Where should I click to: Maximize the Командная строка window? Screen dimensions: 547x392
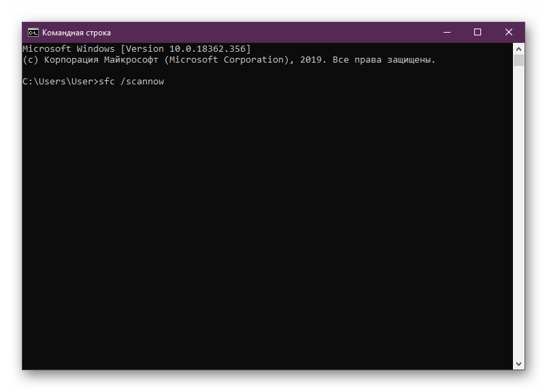(x=478, y=32)
